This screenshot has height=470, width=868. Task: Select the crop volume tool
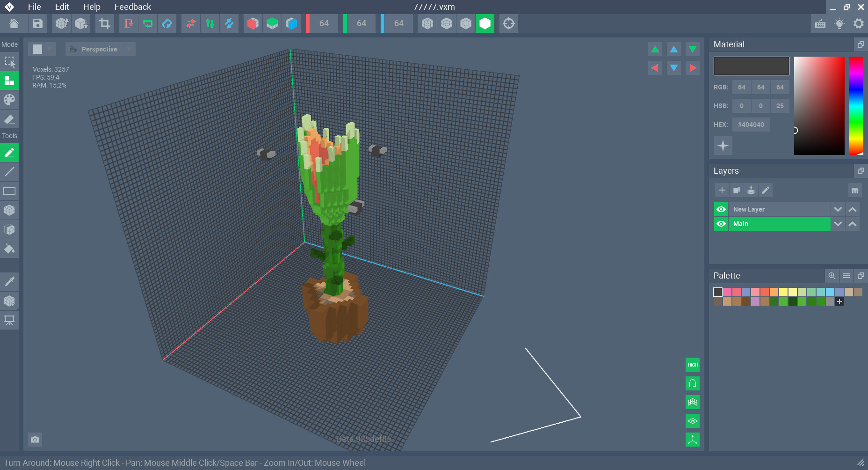click(x=105, y=23)
